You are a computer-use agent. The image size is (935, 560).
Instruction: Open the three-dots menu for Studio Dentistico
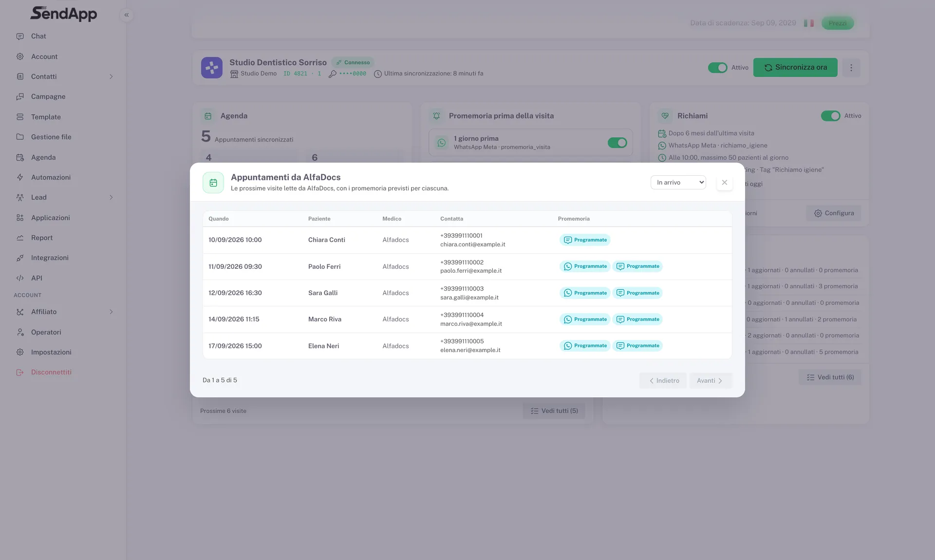(x=851, y=68)
